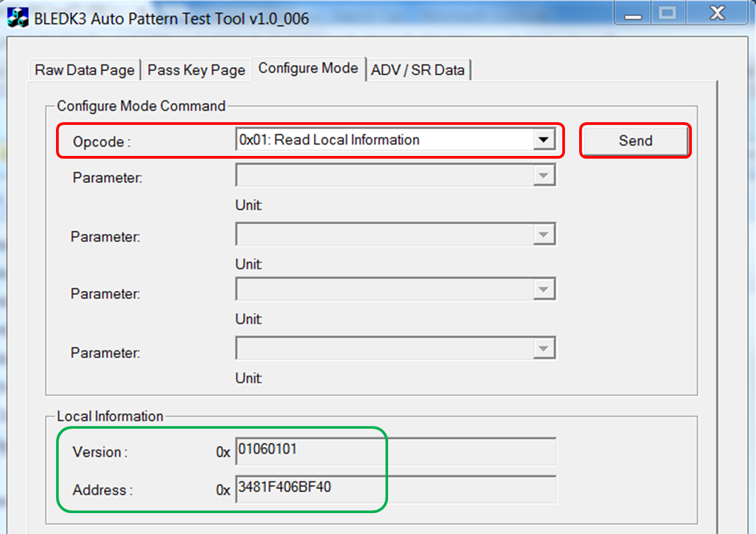Open the third Parameter dropdown

click(x=543, y=290)
